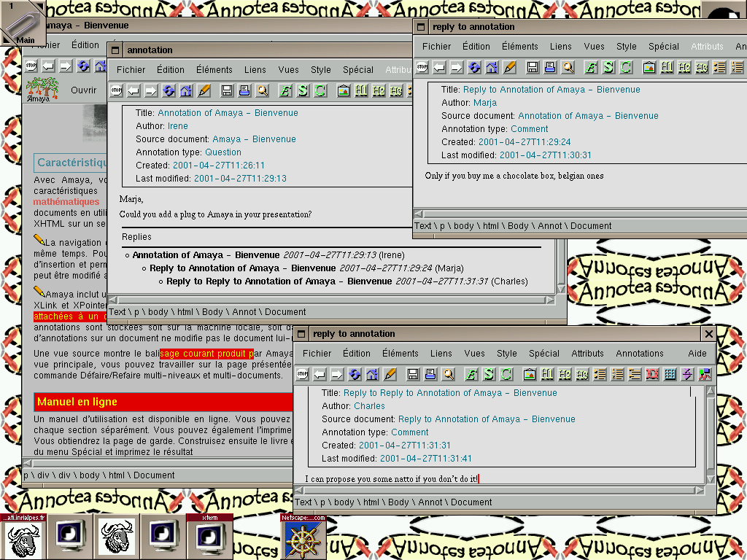Click Home icon in Marja's reply window

coord(492,68)
